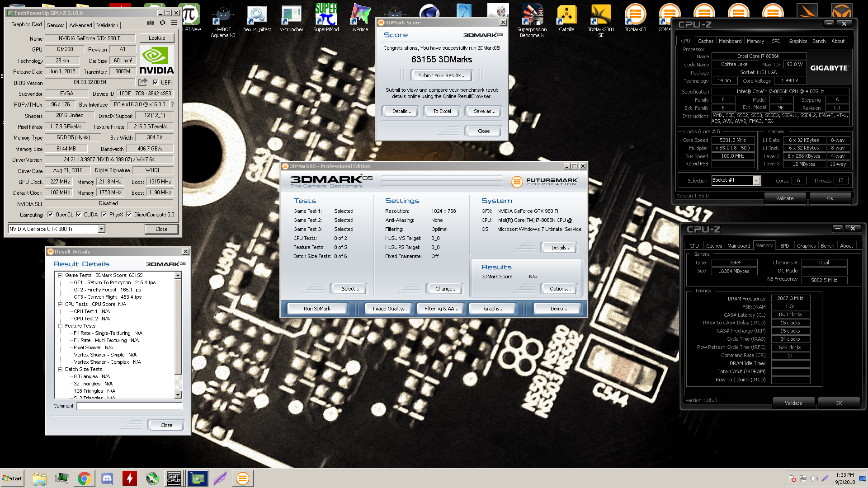Switch to 3DMark05 orange taskbar button
The image size is (868, 488).
(x=243, y=479)
